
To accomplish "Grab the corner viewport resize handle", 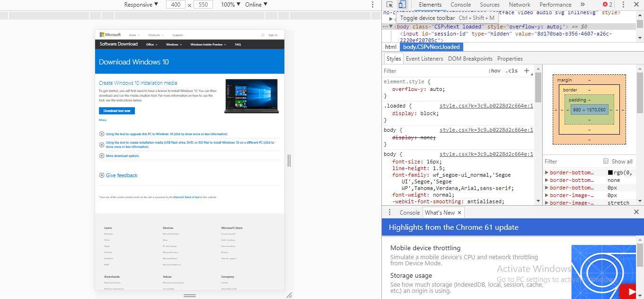I will 289,295.
